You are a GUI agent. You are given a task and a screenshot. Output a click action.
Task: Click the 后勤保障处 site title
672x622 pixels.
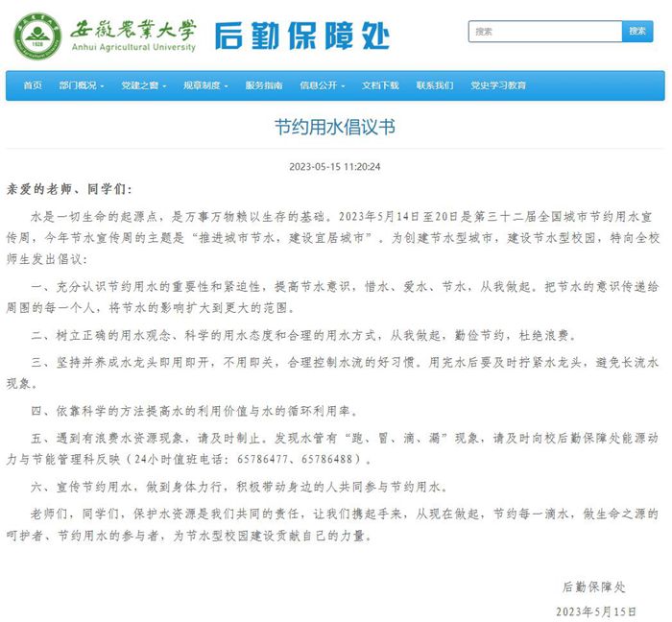click(301, 36)
